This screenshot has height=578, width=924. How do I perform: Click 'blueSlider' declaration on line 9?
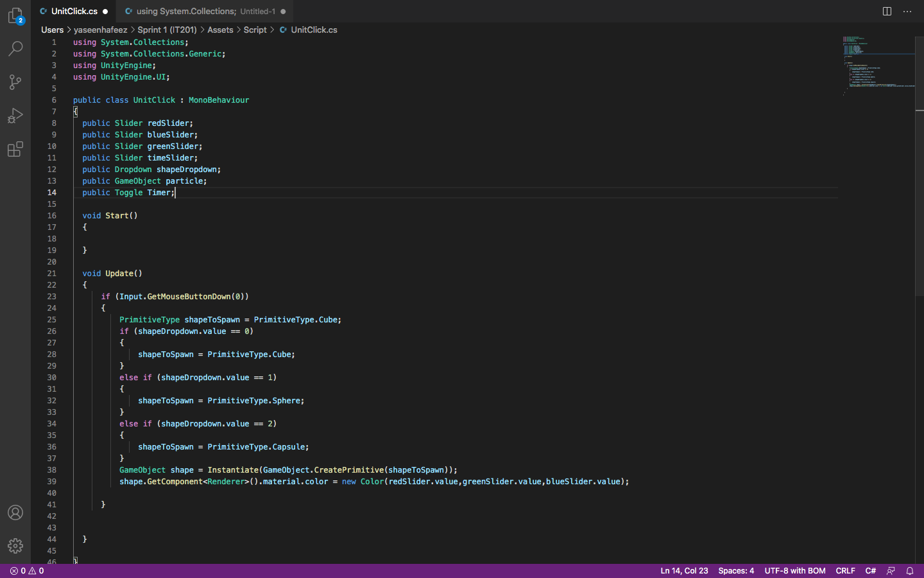click(x=170, y=135)
